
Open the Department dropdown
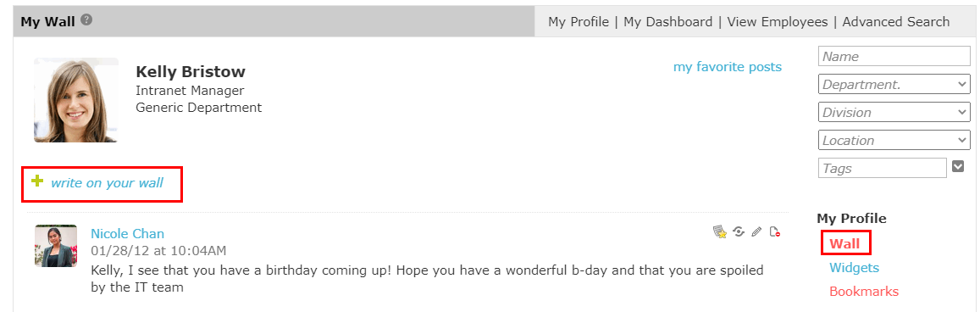[x=894, y=85]
